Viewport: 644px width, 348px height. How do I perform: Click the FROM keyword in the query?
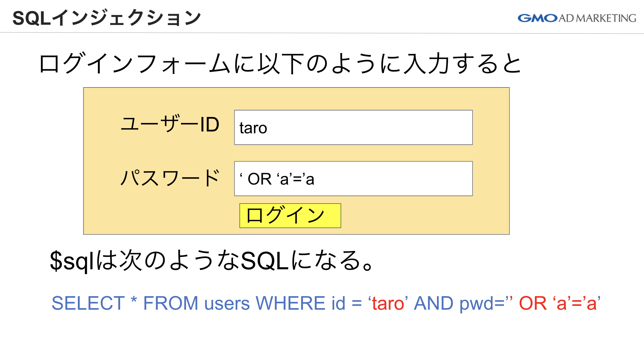pyautogui.click(x=170, y=303)
